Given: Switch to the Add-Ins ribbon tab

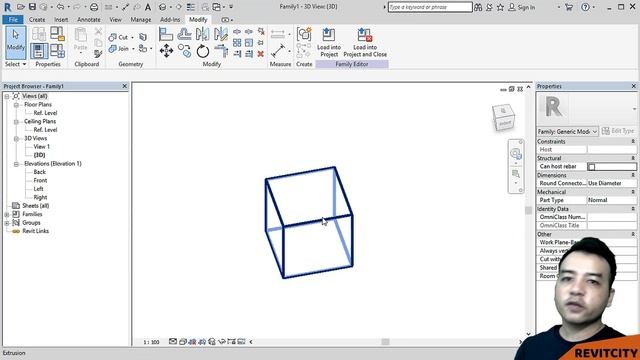Looking at the screenshot, I should tap(170, 20).
